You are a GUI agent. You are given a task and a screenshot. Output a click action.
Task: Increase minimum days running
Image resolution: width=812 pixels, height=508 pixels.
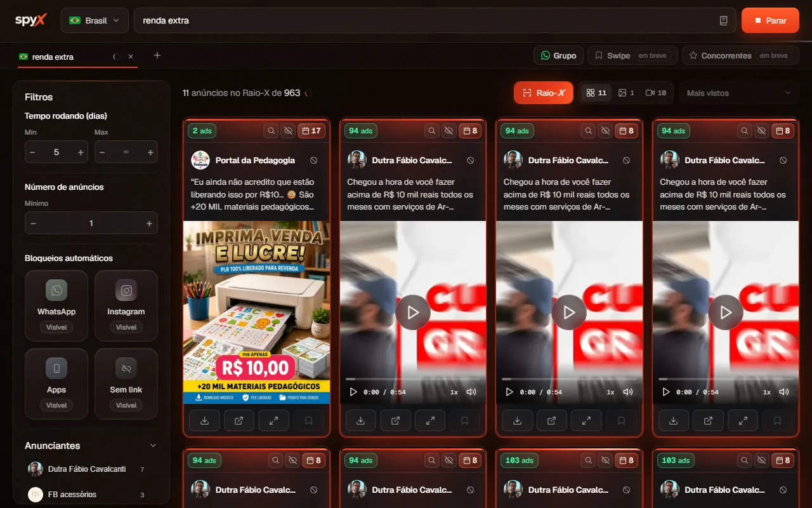tap(81, 152)
